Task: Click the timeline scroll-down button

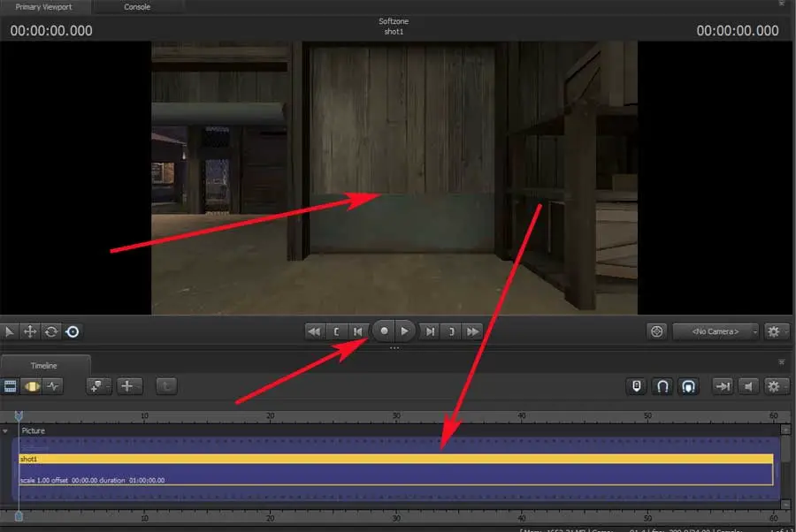Action: 785,504
